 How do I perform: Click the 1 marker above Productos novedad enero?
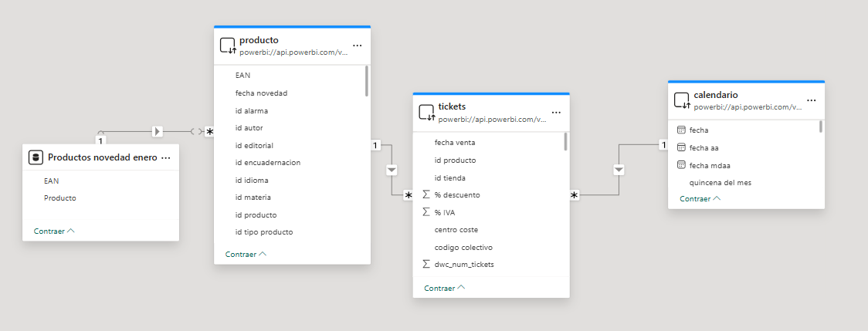pos(100,139)
